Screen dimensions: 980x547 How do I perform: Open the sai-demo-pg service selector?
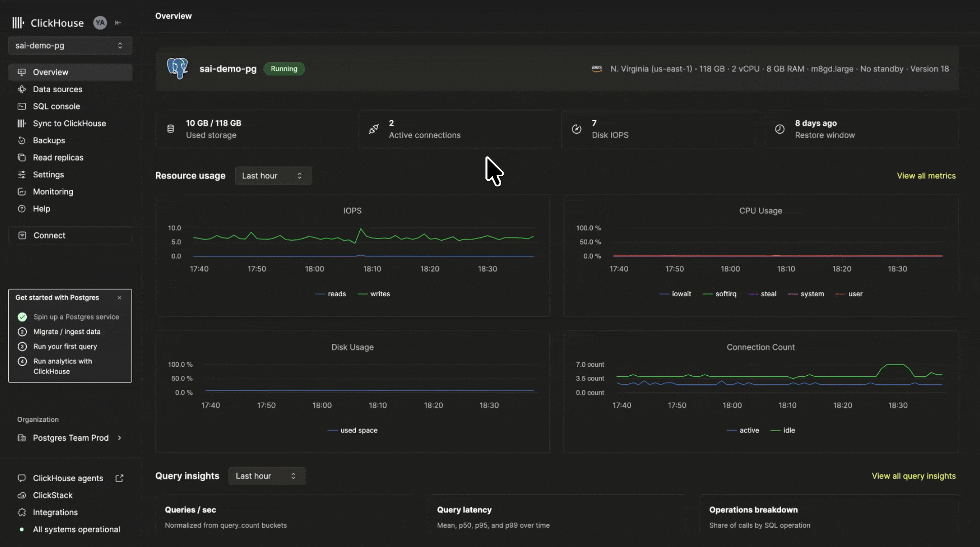click(70, 46)
